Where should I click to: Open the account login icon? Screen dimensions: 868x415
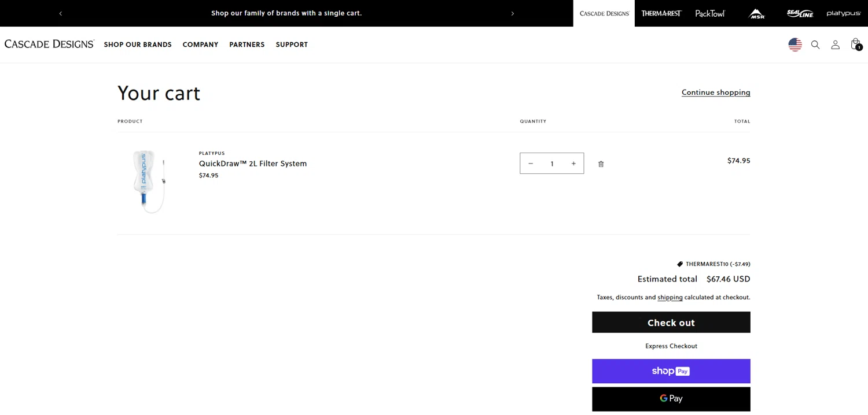click(835, 45)
